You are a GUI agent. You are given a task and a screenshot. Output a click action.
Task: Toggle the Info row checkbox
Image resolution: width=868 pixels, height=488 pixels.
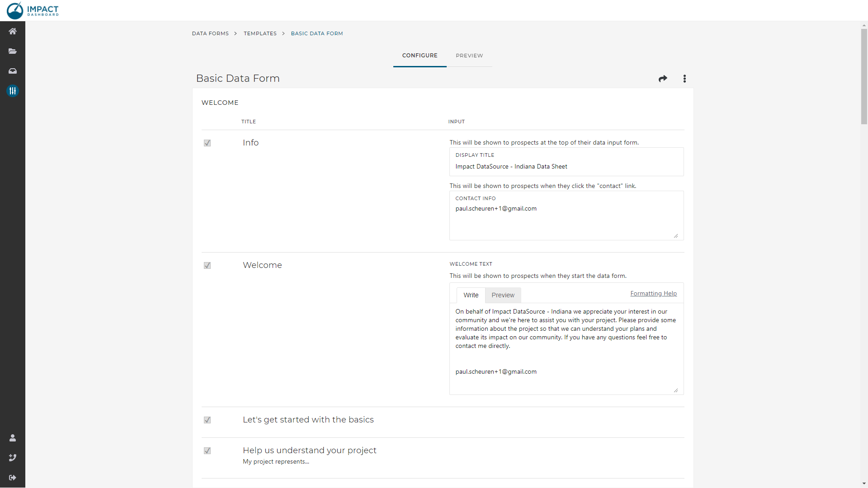pyautogui.click(x=207, y=143)
